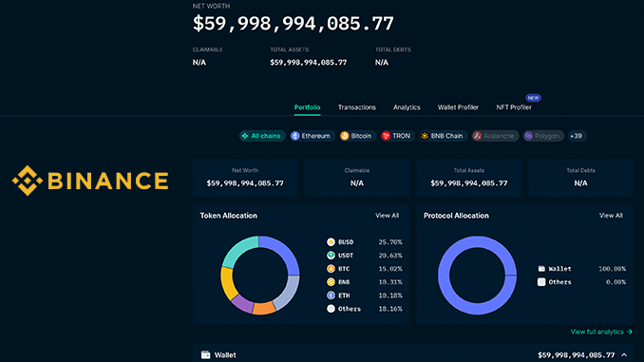Click the Wallet section icon at bottom

pyautogui.click(x=205, y=354)
